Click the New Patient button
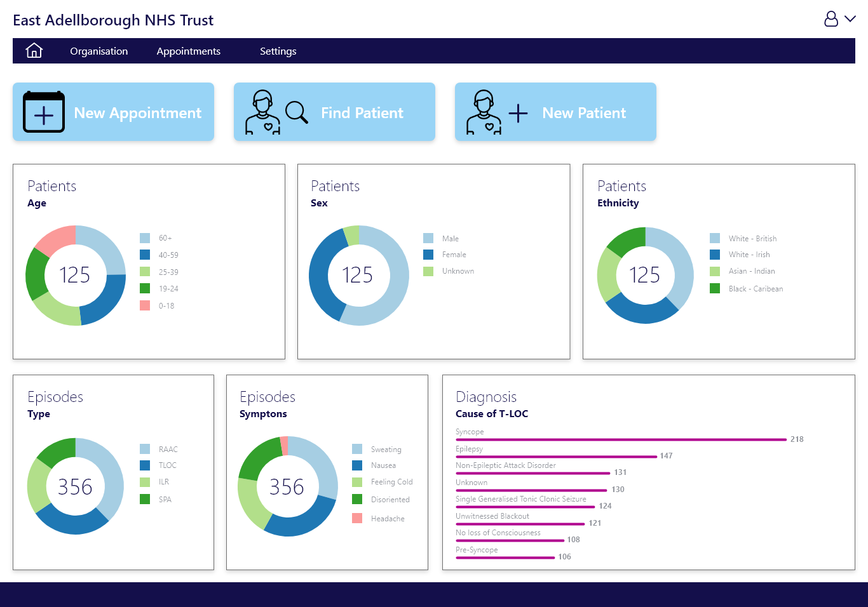The height and width of the screenshot is (607, 868). coord(555,112)
